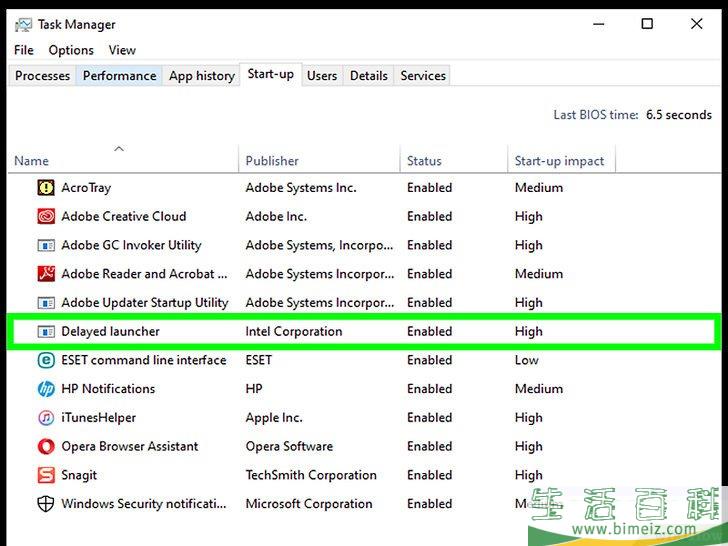Select the Adobe Creative Cloud name text
The height and width of the screenshot is (546, 728).
pyautogui.click(x=124, y=216)
